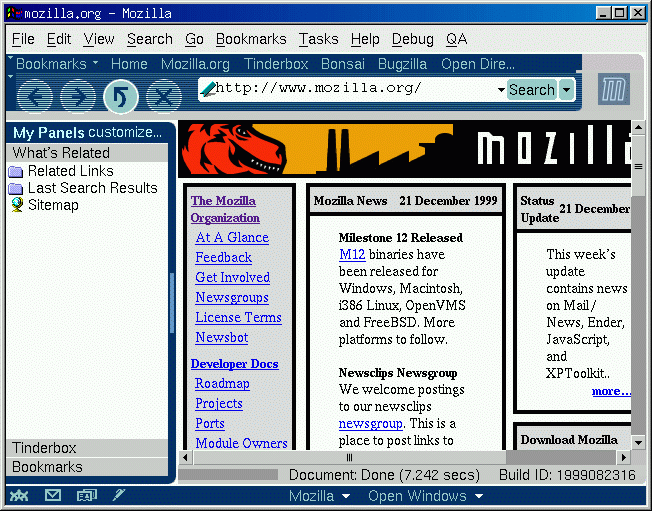This screenshot has width=652, height=511.
Task: Select the What's Related panel header
Action: (x=87, y=153)
